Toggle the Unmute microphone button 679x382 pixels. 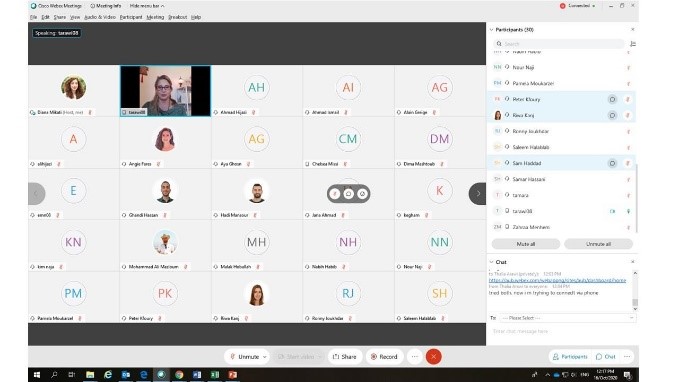(244, 356)
